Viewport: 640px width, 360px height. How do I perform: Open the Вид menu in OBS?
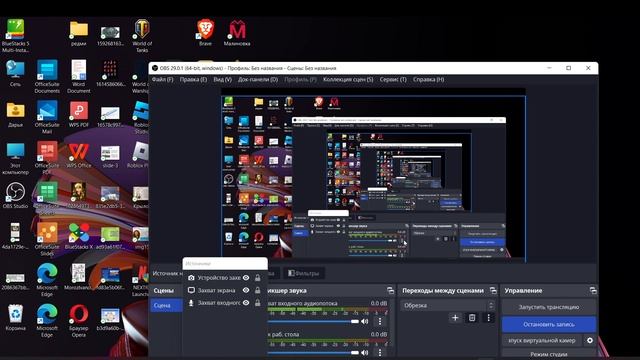(222, 80)
